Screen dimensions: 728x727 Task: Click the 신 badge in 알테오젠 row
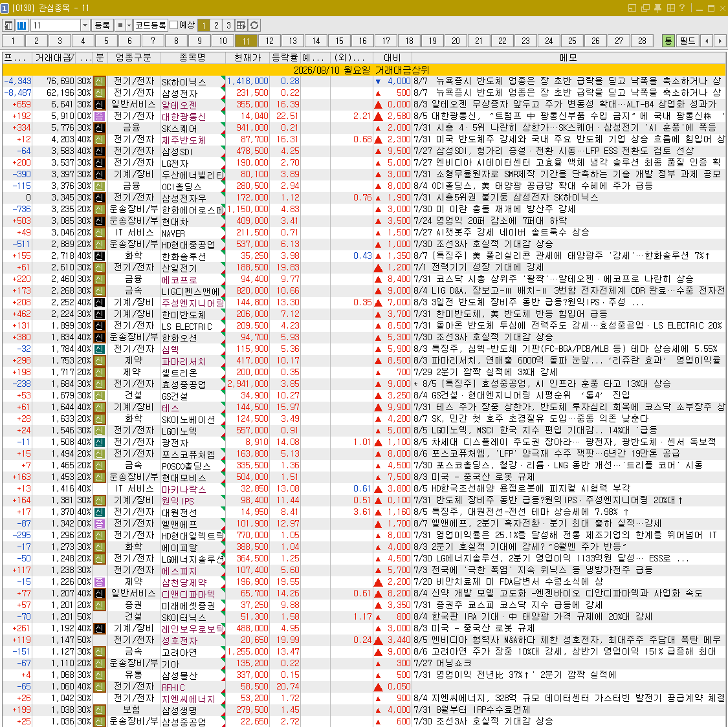coord(100,104)
